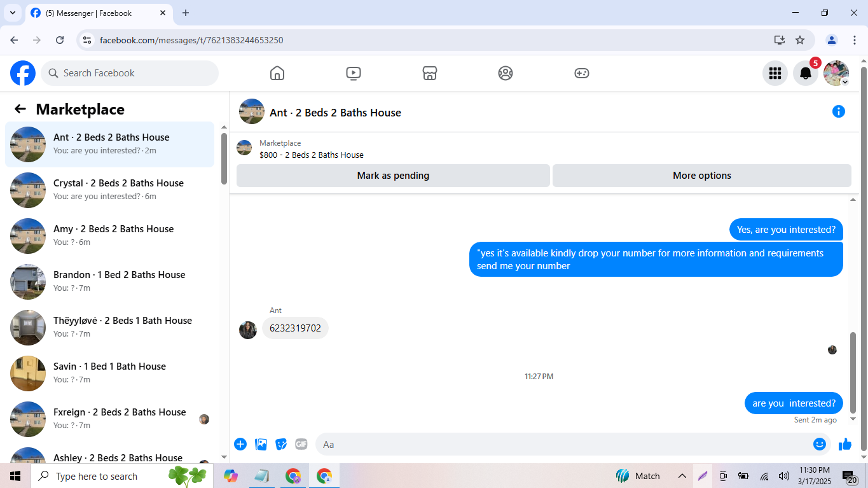Click Ant's avatar beside the phone number
This screenshot has width=868, height=488.
pos(248,330)
